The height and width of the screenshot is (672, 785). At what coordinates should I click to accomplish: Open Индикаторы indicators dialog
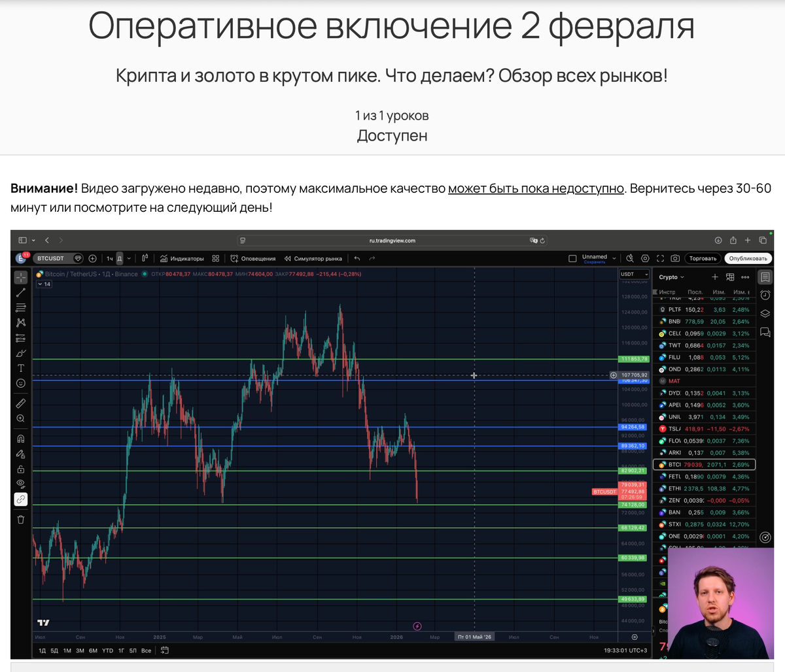pyautogui.click(x=182, y=258)
